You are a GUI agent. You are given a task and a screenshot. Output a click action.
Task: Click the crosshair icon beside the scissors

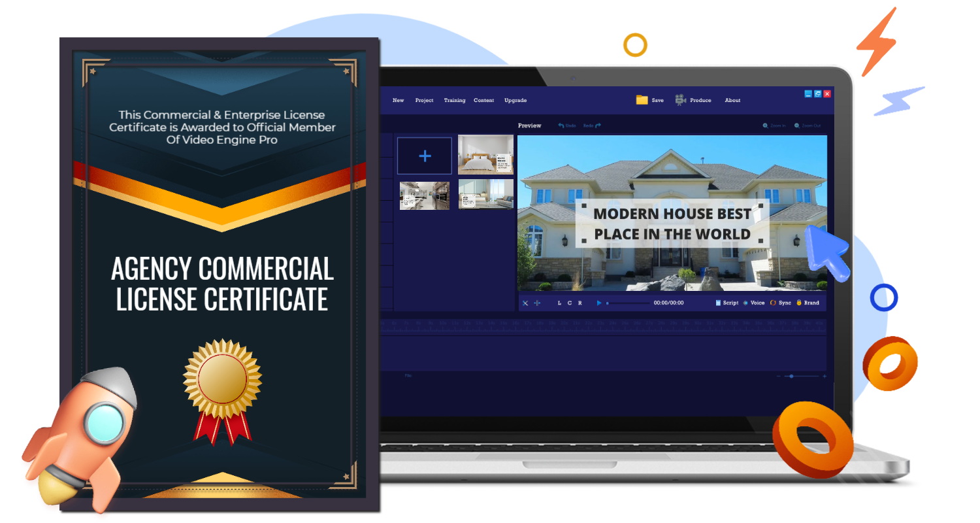coord(537,303)
